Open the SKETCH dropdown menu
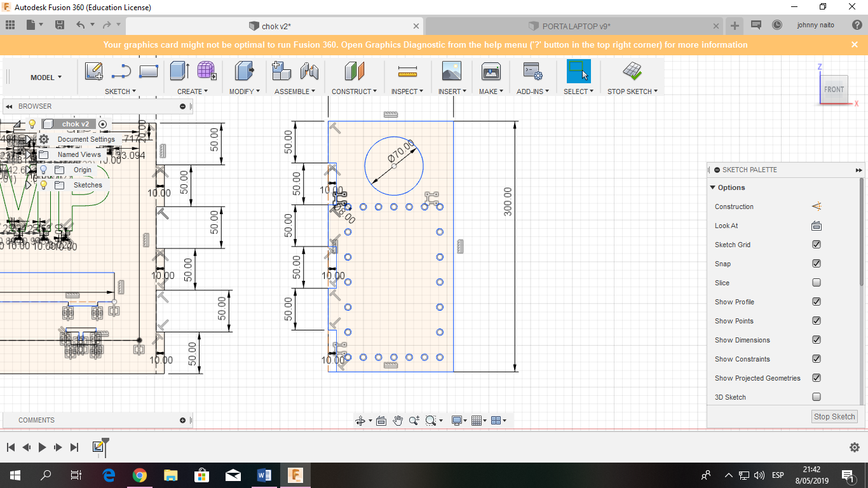The image size is (868, 488). 121,91
